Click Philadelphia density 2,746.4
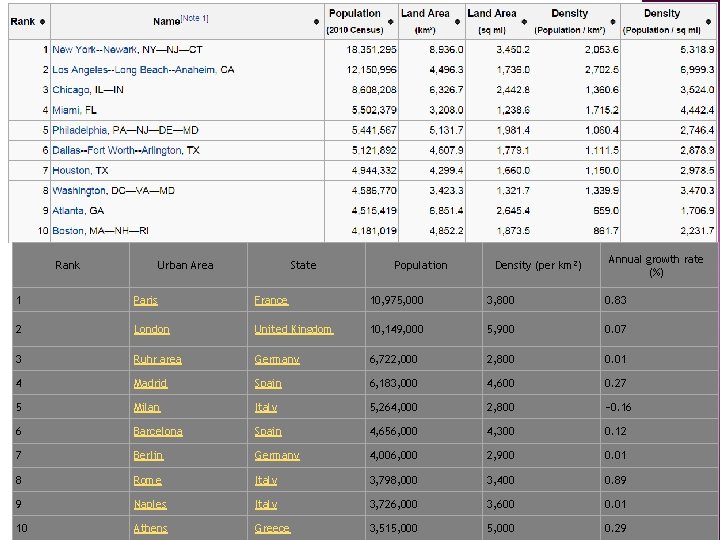This screenshot has height=540, width=720. (x=697, y=130)
